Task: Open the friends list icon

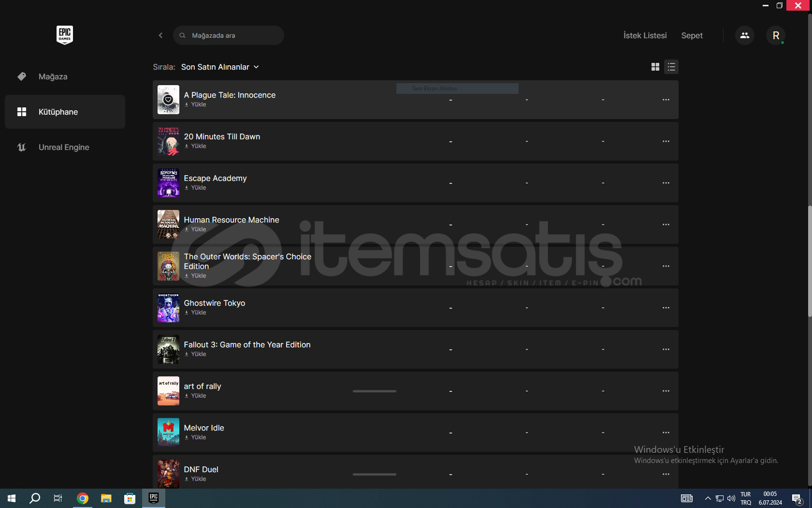Action: click(x=745, y=35)
